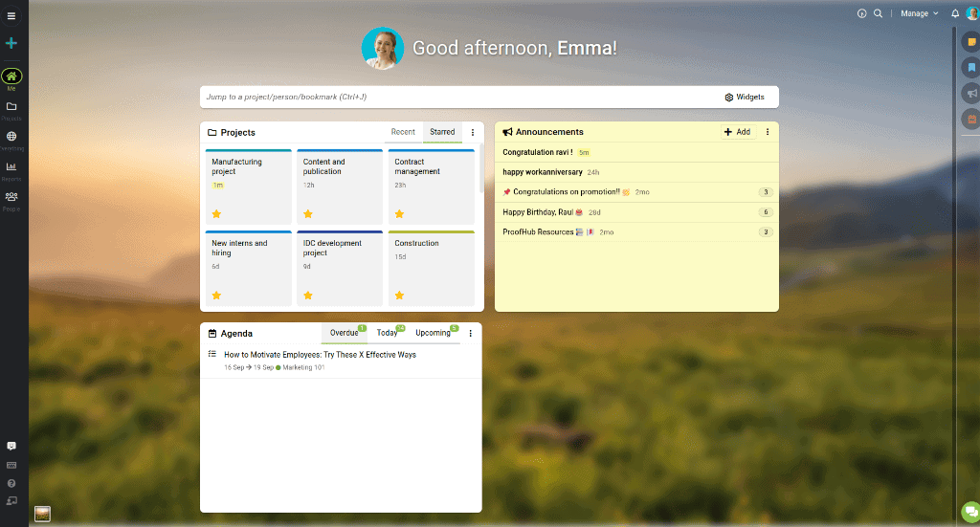Click the green plus quick-add icon

(x=11, y=43)
